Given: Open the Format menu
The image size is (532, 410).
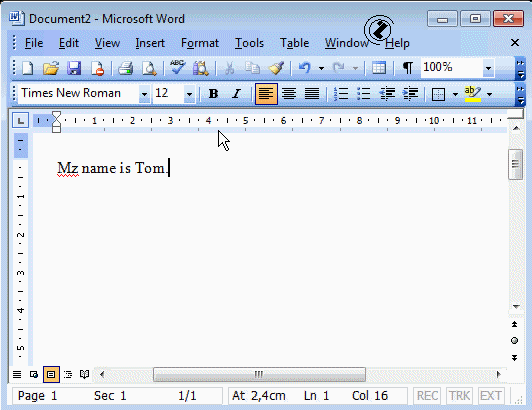Looking at the screenshot, I should pyautogui.click(x=200, y=43).
